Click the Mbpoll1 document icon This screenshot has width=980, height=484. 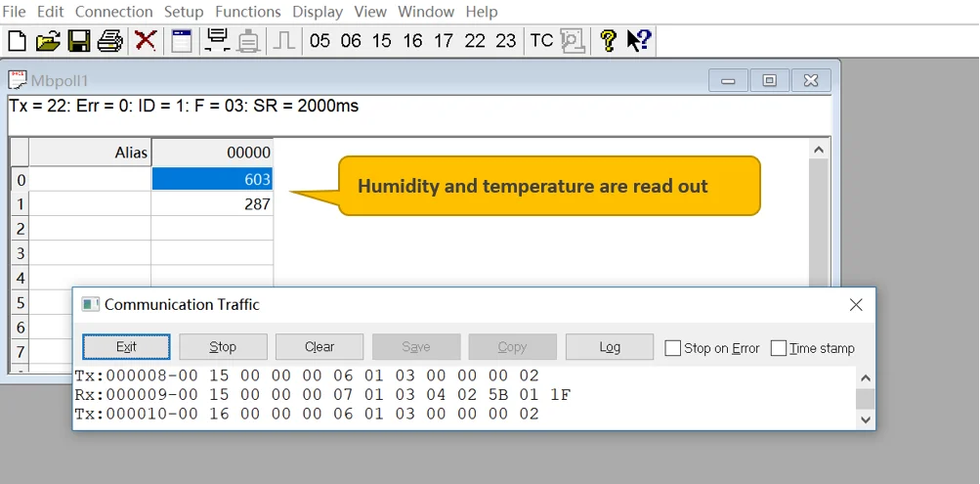pyautogui.click(x=18, y=80)
